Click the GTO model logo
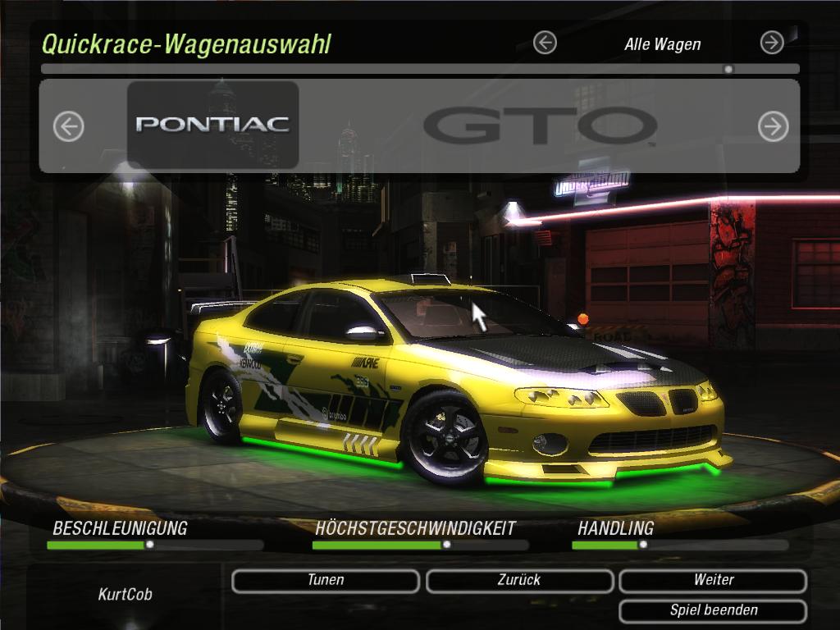The image size is (840, 630). [540, 126]
